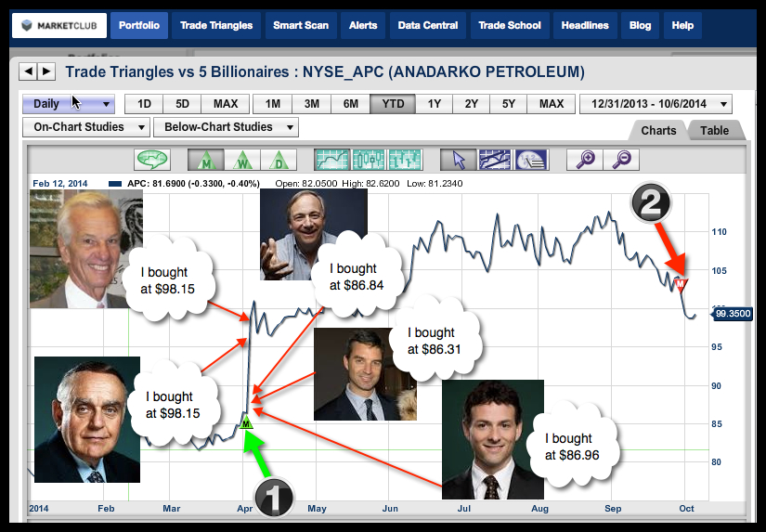The image size is (766, 532).
Task: Open the Portfolio menu
Action: click(138, 25)
